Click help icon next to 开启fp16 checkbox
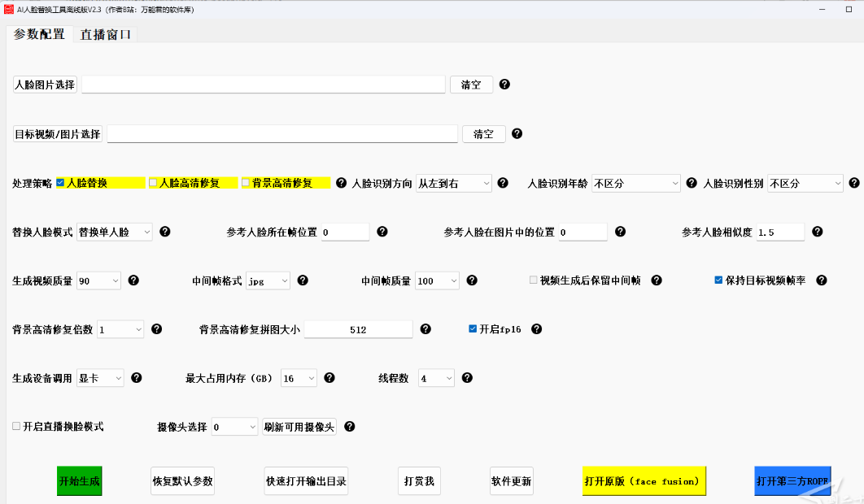Image resolution: width=864 pixels, height=504 pixels. [x=536, y=329]
